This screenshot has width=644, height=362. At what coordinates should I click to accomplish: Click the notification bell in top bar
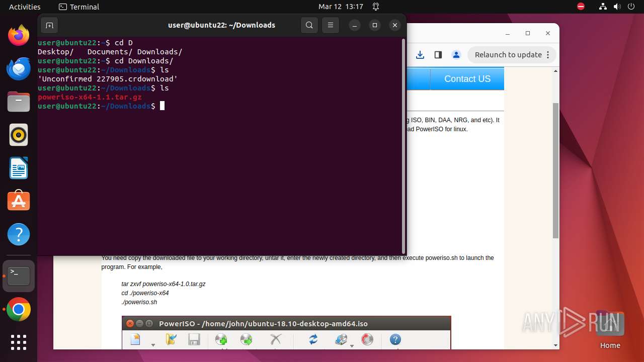(x=376, y=7)
